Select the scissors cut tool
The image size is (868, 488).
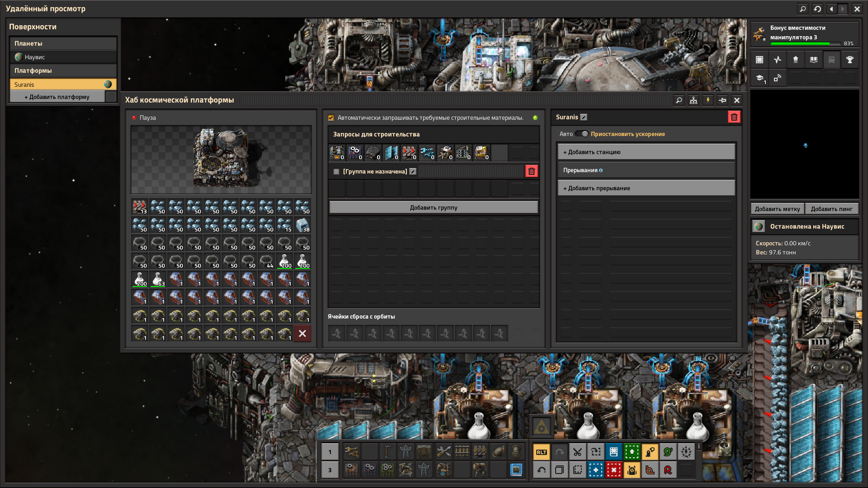point(577,452)
